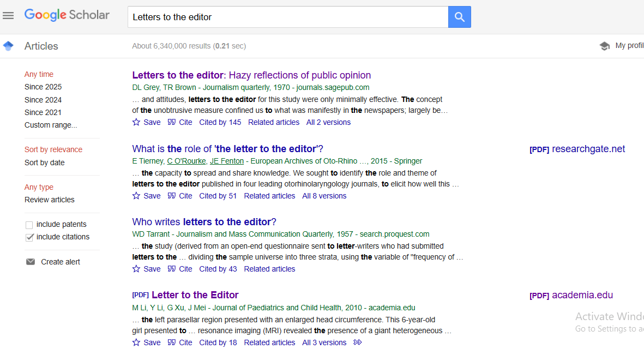Uncheck the include citations checkbox
The height and width of the screenshot is (349, 644).
point(29,237)
